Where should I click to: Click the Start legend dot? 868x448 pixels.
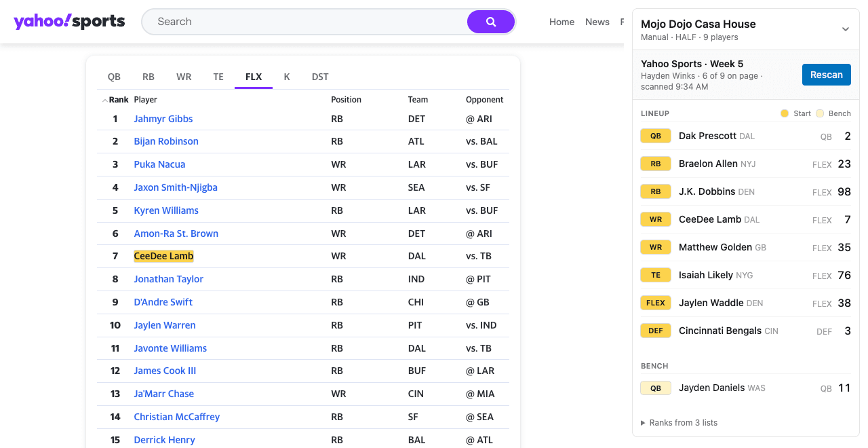coord(785,113)
